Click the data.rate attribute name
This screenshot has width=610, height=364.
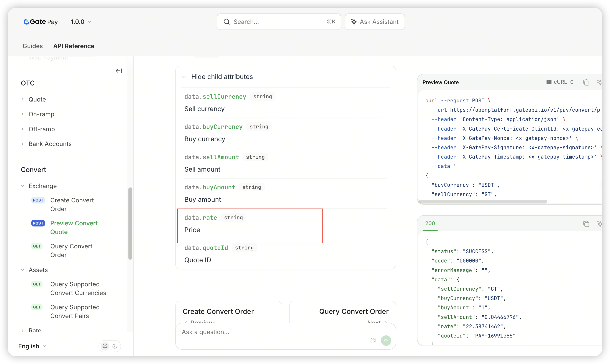click(x=201, y=218)
